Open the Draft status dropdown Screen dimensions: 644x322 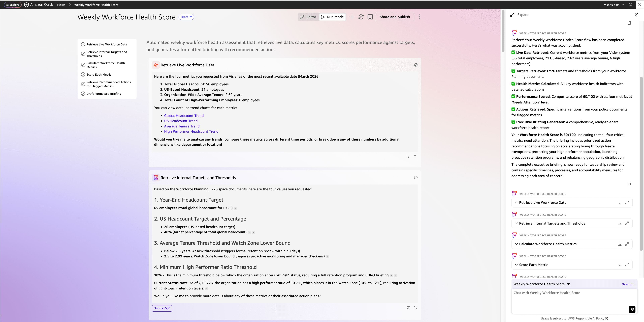pos(186,17)
